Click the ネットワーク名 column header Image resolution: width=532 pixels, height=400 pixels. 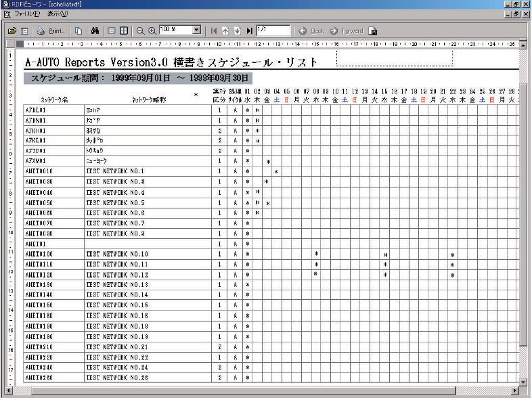tap(54, 99)
